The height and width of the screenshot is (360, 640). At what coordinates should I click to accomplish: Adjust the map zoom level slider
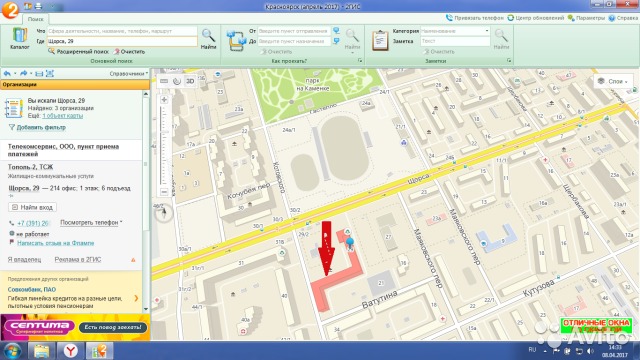(x=164, y=146)
